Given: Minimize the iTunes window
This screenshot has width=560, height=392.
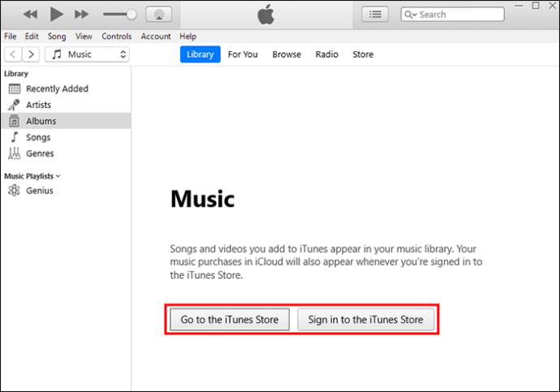Looking at the screenshot, I should coord(519,6).
